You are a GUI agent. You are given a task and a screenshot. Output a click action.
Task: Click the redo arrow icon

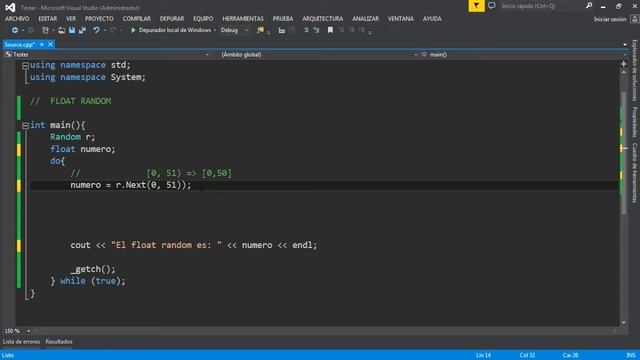click(x=113, y=30)
